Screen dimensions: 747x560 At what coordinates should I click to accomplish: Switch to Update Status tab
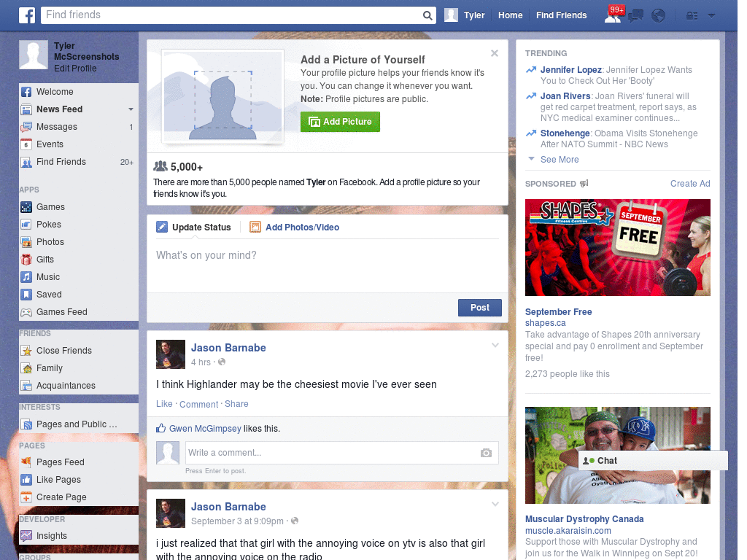193,227
